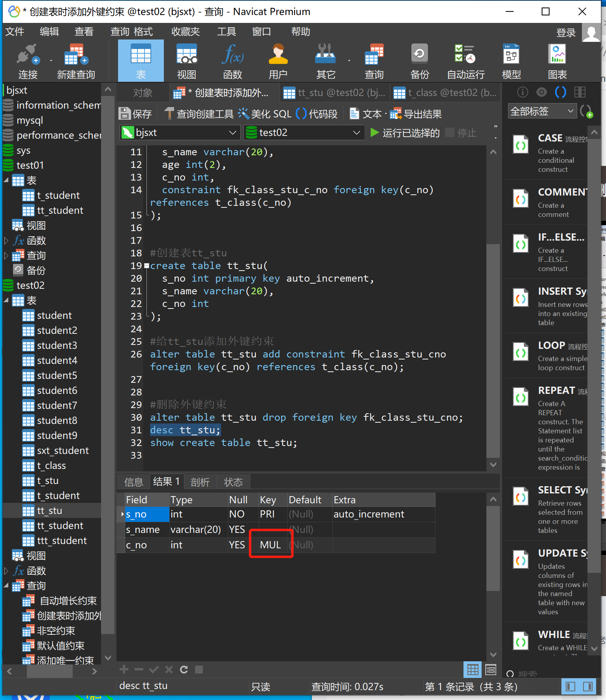
Task: Click the eye preview icon in right panel
Action: coord(541,92)
